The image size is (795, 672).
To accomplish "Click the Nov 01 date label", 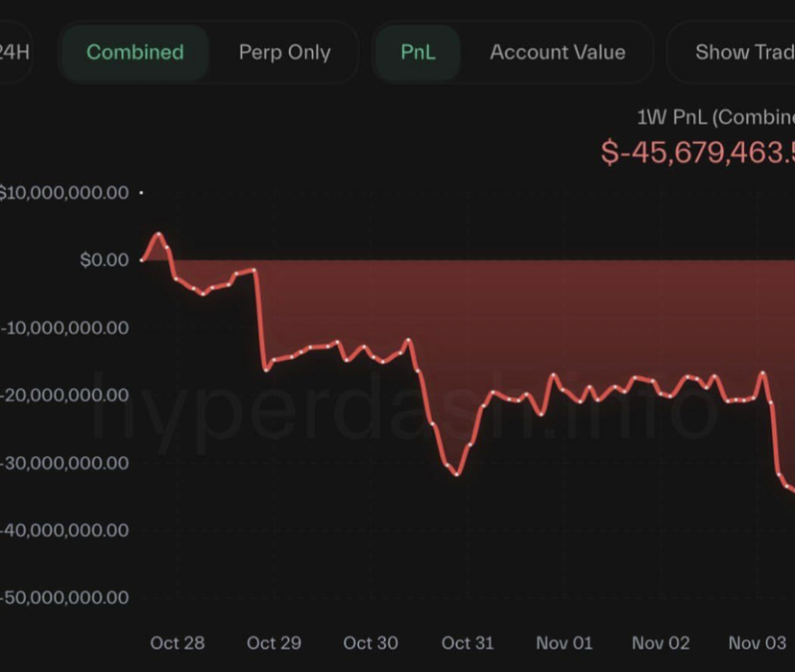I will coord(565,642).
